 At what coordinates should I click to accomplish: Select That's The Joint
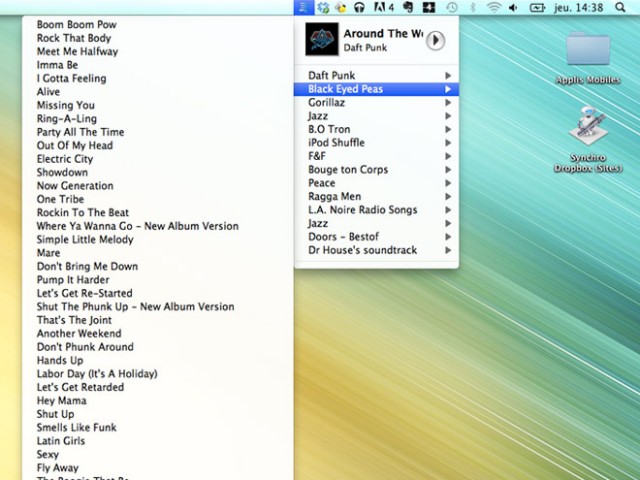158,320
